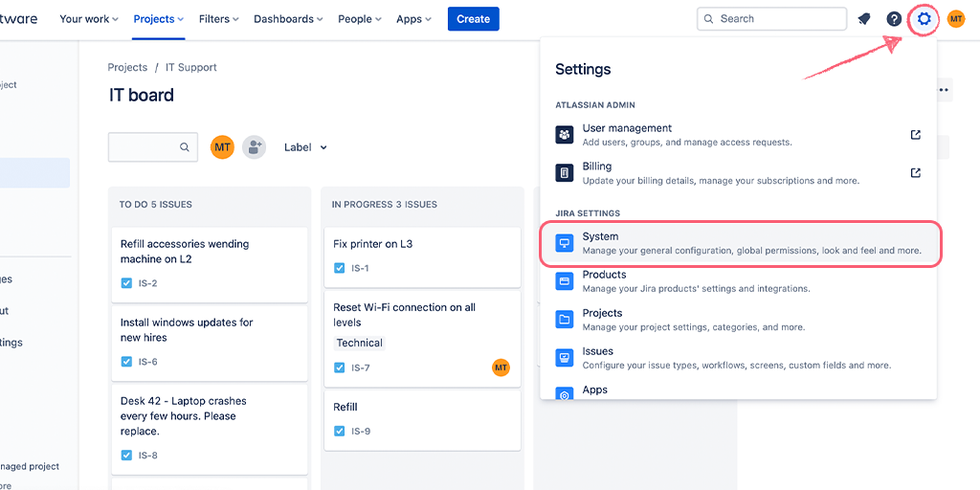Open IT Support breadcrumb link
Viewport: 980px width, 490px height.
tap(191, 67)
